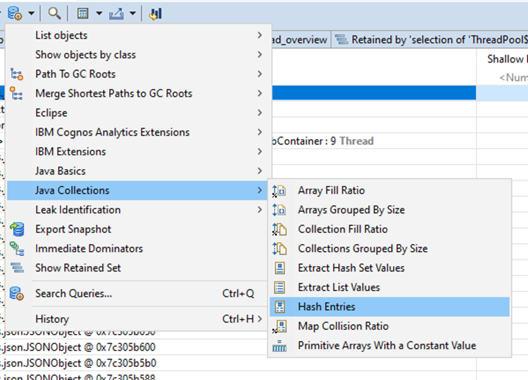Open the Java Basics submenu

click(x=137, y=171)
